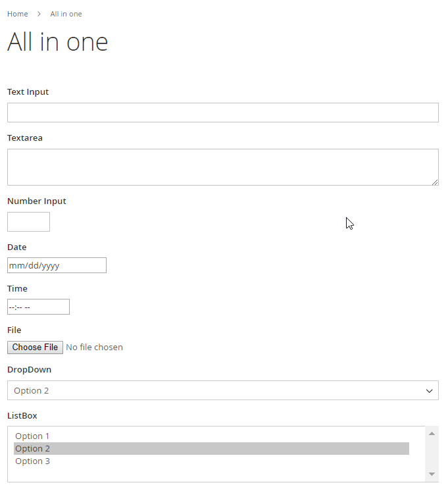Click the Time input field
This screenshot has width=448, height=491.
pos(38,307)
